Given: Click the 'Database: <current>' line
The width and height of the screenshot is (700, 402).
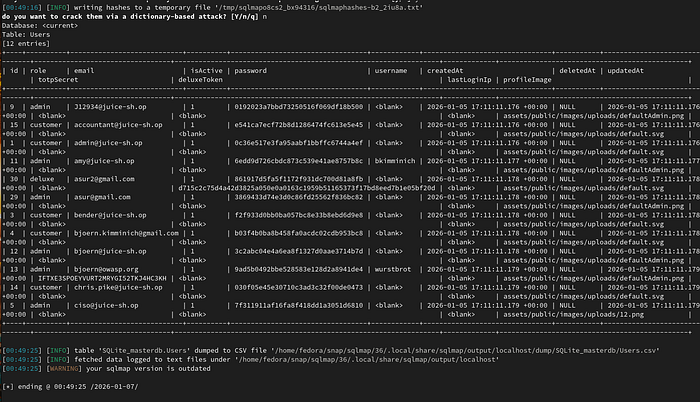Looking at the screenshot, I should (x=40, y=25).
